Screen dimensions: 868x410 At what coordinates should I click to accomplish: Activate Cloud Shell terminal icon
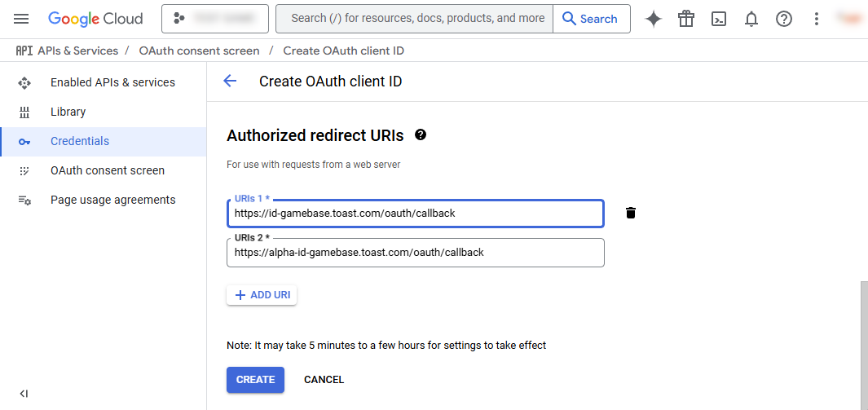[x=719, y=19]
